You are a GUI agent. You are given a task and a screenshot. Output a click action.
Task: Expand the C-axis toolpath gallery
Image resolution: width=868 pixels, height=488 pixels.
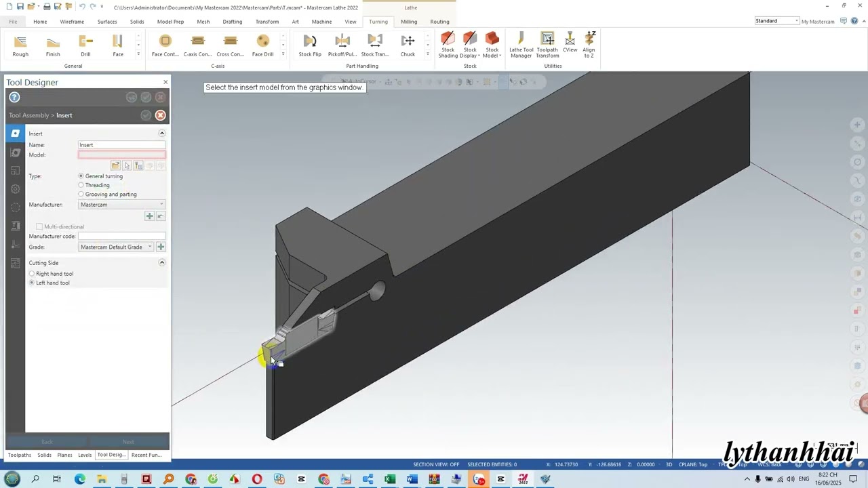283,54
